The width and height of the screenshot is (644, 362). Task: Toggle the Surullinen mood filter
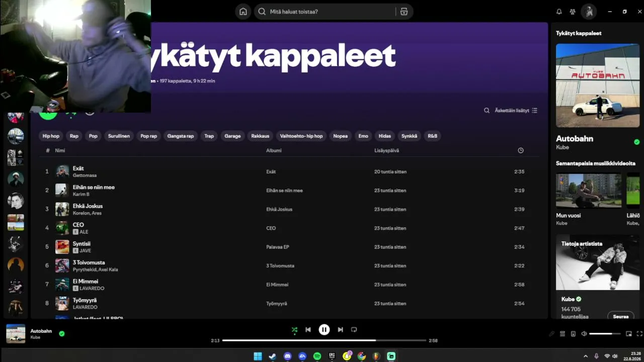[119, 136]
